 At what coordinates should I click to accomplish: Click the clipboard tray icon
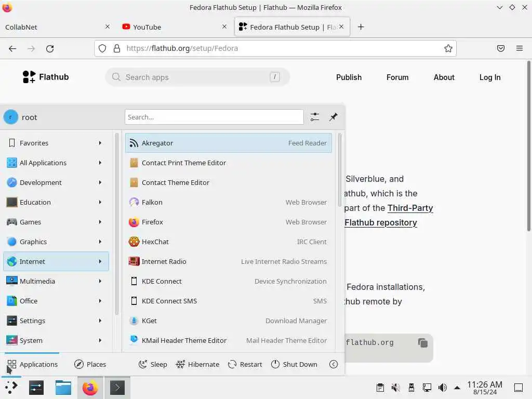(x=380, y=388)
